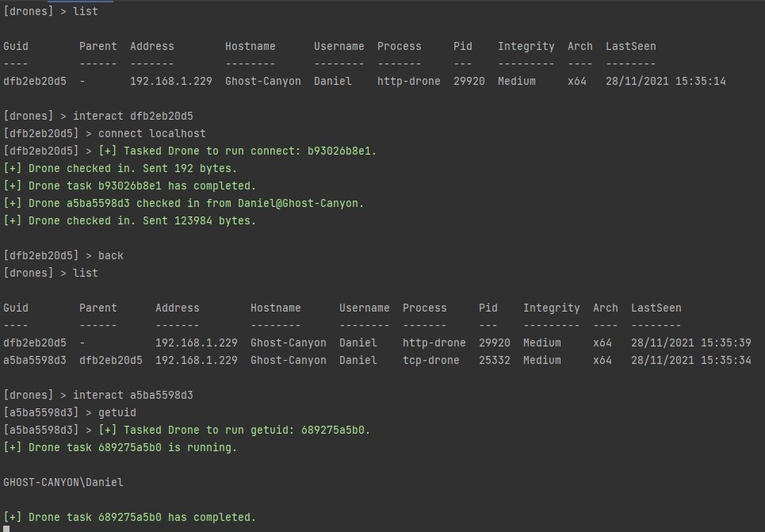This screenshot has height=532, width=765.
Task: Click x64 arch value in the tcp-drone row
Action: (x=602, y=361)
